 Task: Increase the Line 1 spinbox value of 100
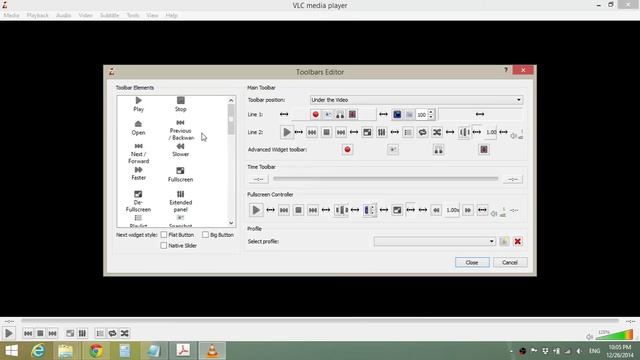click(431, 112)
